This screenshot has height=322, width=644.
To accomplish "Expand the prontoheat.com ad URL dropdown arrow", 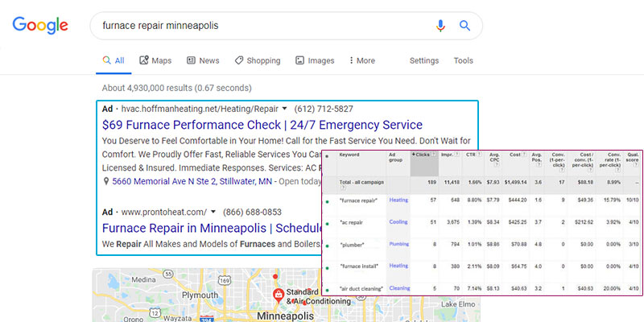I will (213, 213).
